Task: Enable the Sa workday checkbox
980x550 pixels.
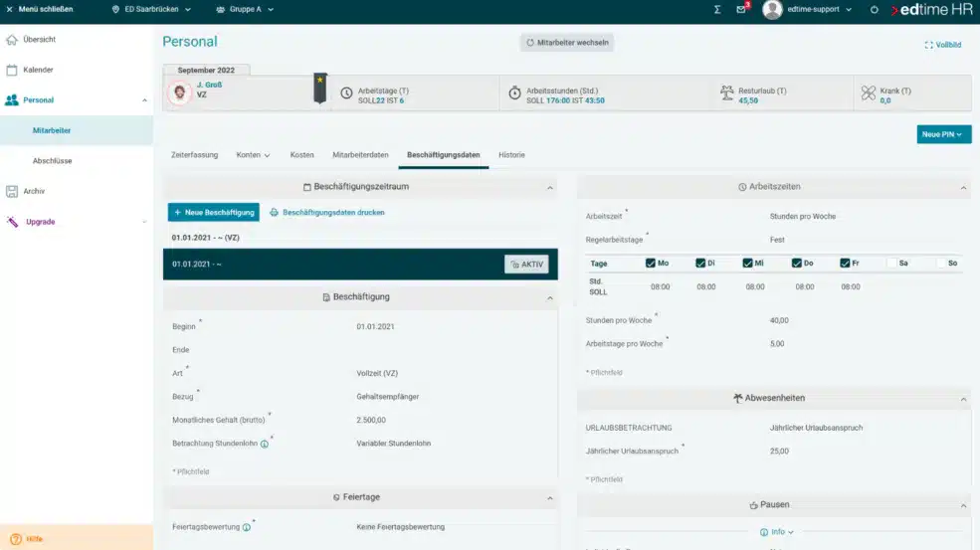Action: click(x=891, y=264)
